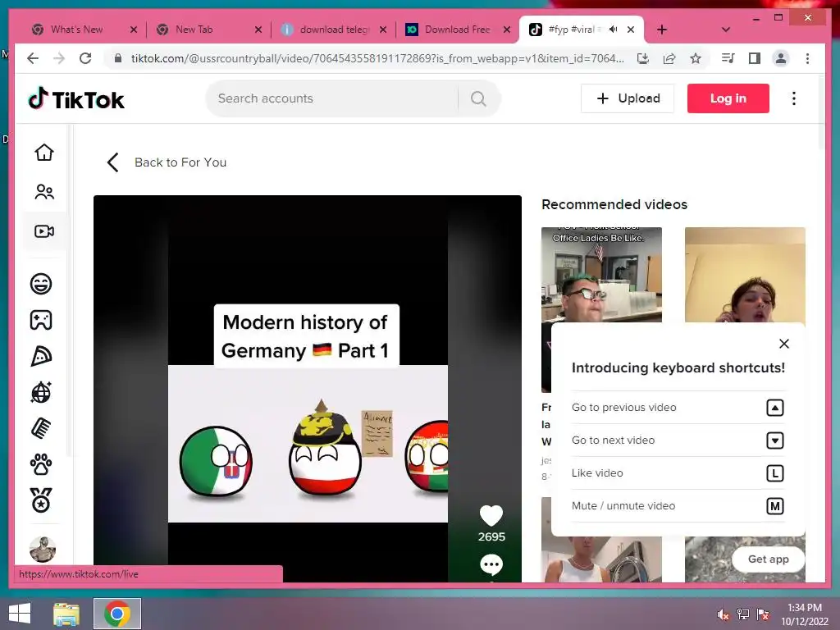Viewport: 840px width, 630px height.
Task: Click the M key for Mute video
Action: pos(774,505)
